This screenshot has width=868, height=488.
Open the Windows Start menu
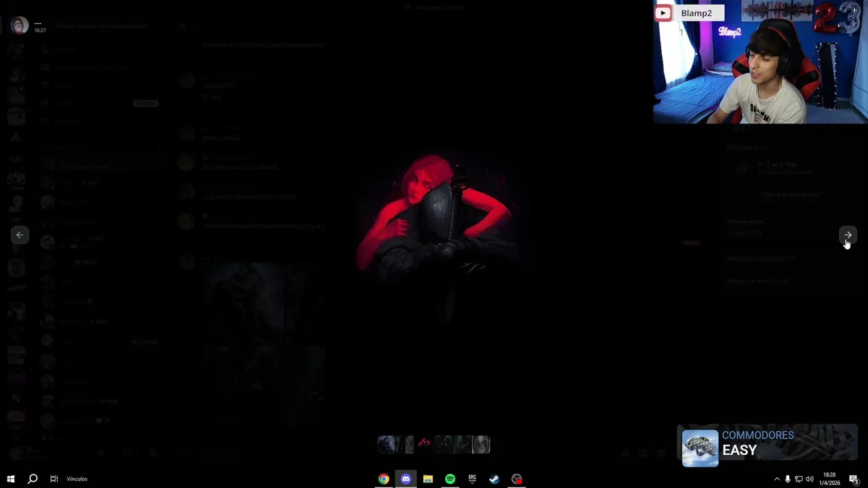tap(11, 479)
